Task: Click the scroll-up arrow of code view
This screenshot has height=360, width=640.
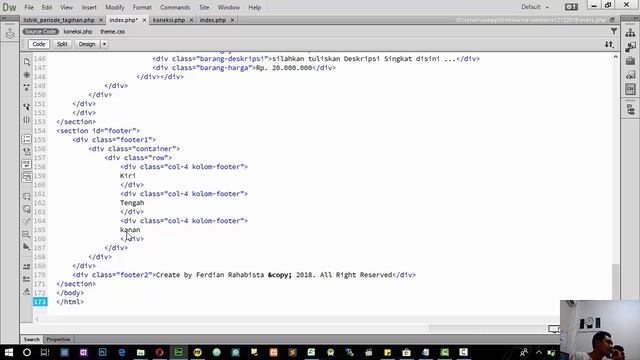Action: [616, 57]
